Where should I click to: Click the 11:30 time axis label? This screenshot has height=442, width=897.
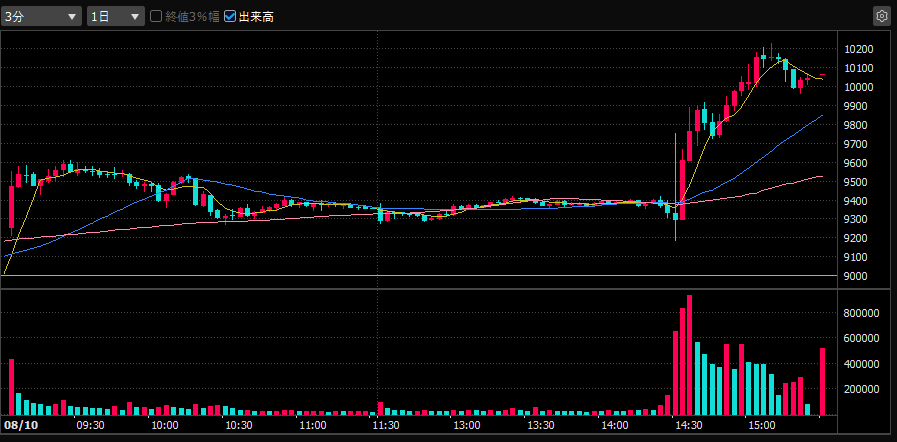pos(386,425)
